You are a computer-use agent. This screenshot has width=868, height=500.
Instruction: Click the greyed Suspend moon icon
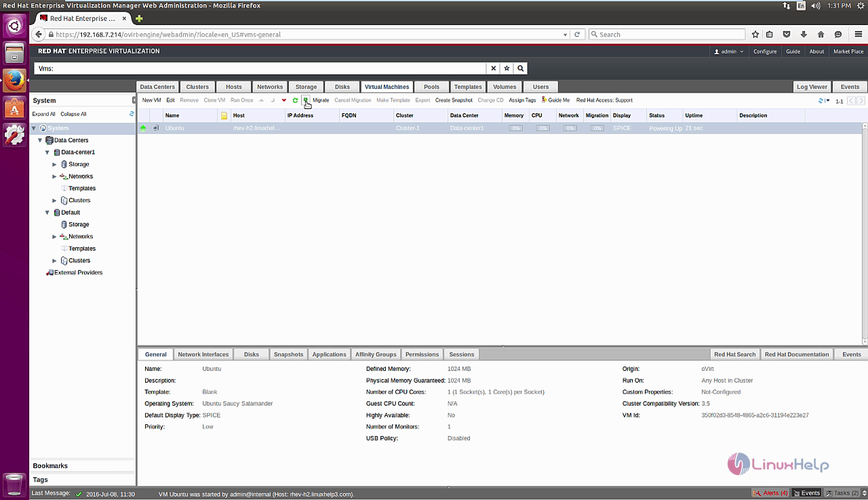pos(273,100)
